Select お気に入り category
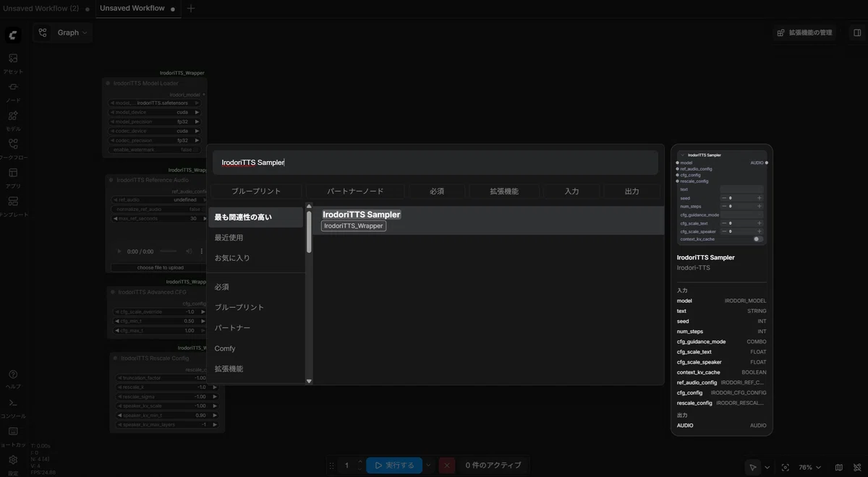 (255, 258)
